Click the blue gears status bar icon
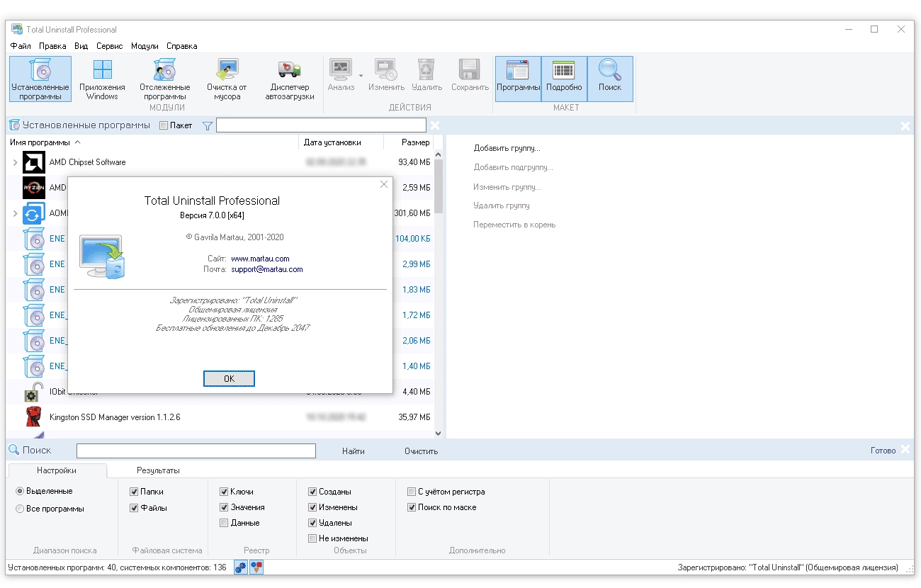Screen dimensions: 921x588 coord(241,567)
